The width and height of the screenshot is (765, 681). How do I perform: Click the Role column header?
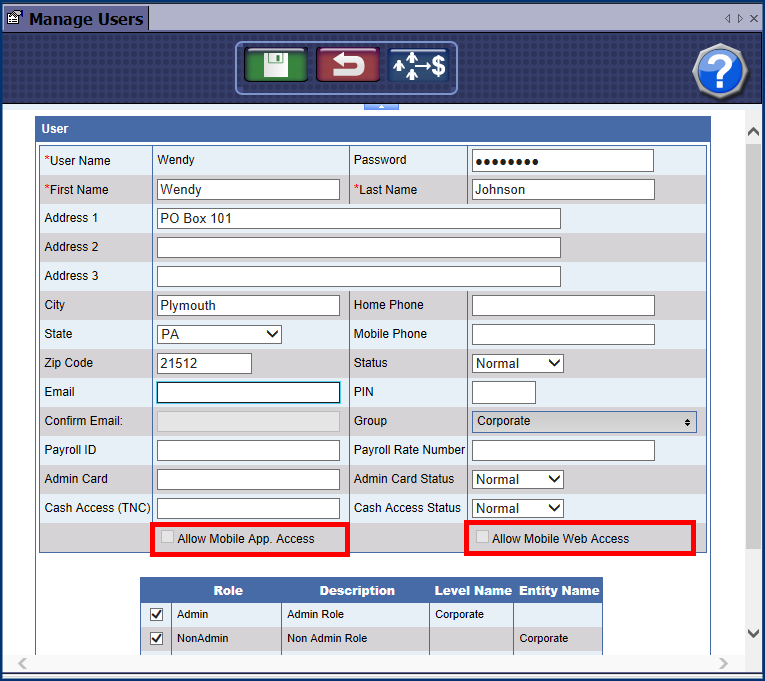(x=228, y=591)
